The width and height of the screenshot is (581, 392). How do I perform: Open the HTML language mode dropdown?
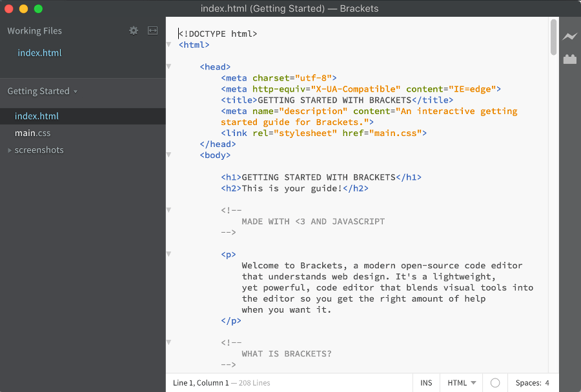tap(460, 382)
